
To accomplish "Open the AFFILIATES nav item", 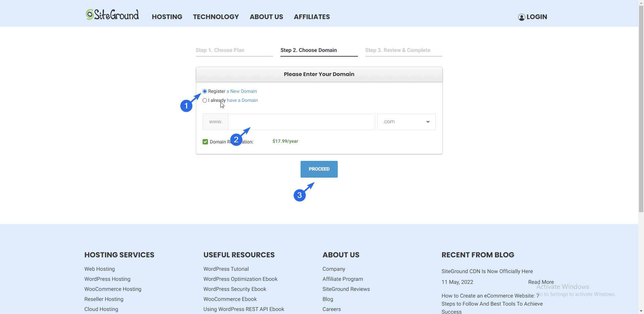I will (312, 17).
